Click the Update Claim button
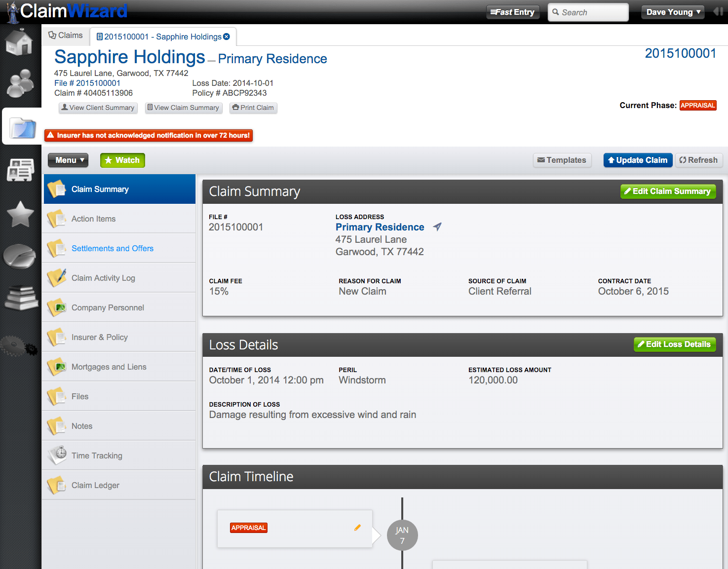 pyautogui.click(x=638, y=160)
